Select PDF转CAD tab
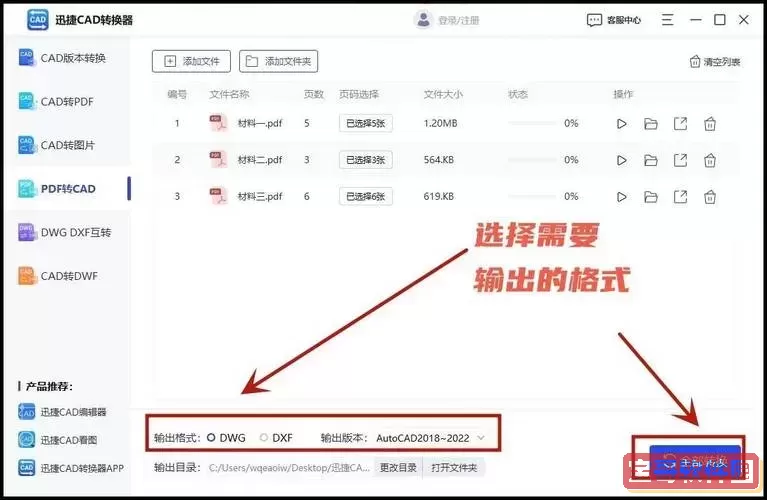This screenshot has width=767, height=500. (x=68, y=188)
